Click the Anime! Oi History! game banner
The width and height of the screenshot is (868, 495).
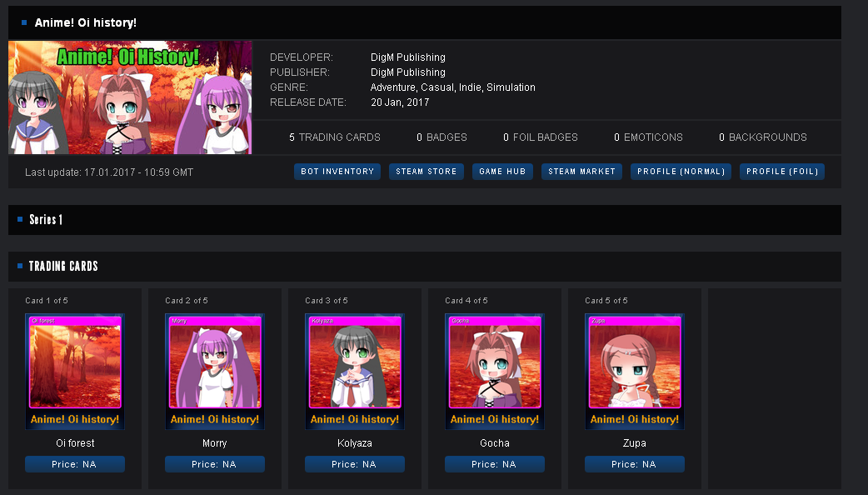coord(130,97)
